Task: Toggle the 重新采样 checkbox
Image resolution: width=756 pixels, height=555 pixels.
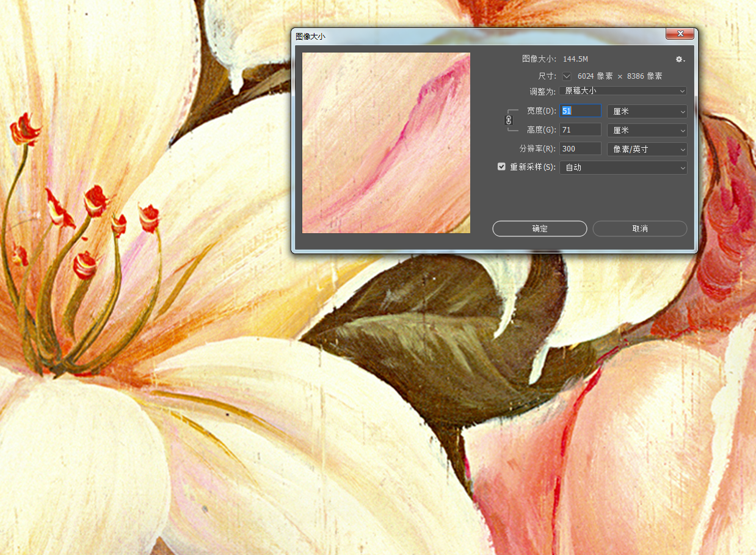Action: (501, 167)
